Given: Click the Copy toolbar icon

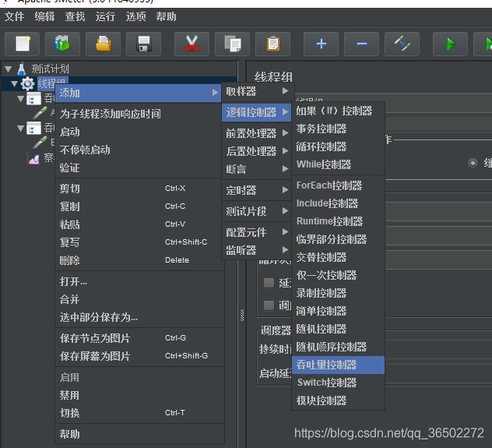Looking at the screenshot, I should point(232,44).
